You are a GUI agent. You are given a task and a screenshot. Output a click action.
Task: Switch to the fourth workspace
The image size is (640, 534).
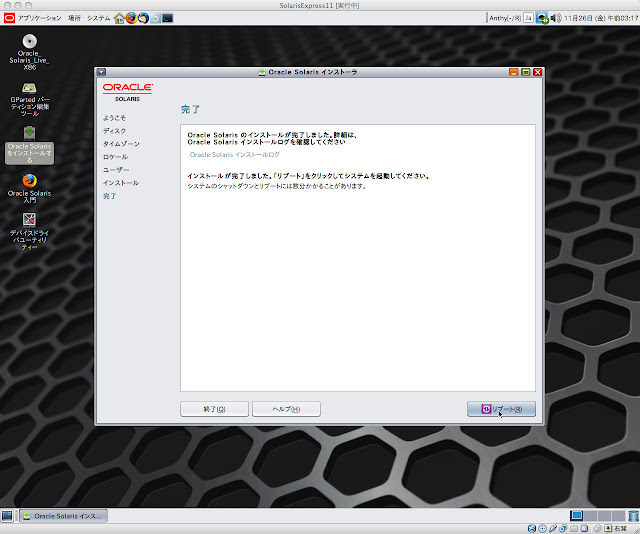(618, 516)
